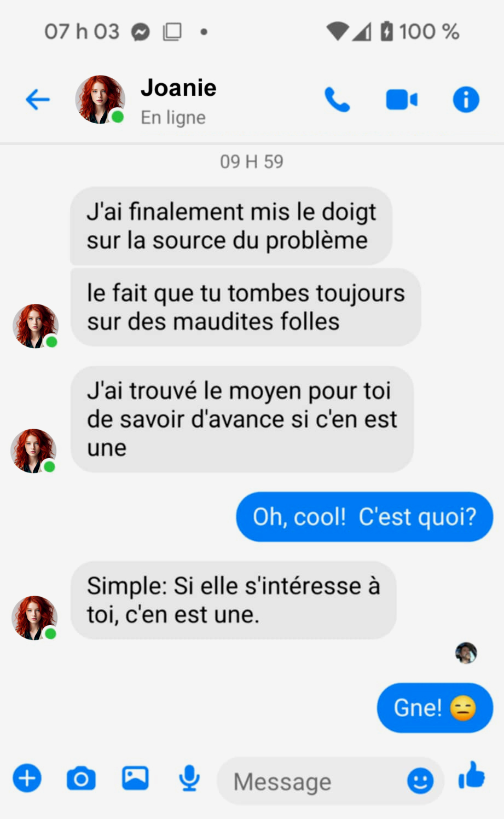Start a video call with Joanie

coord(402,100)
